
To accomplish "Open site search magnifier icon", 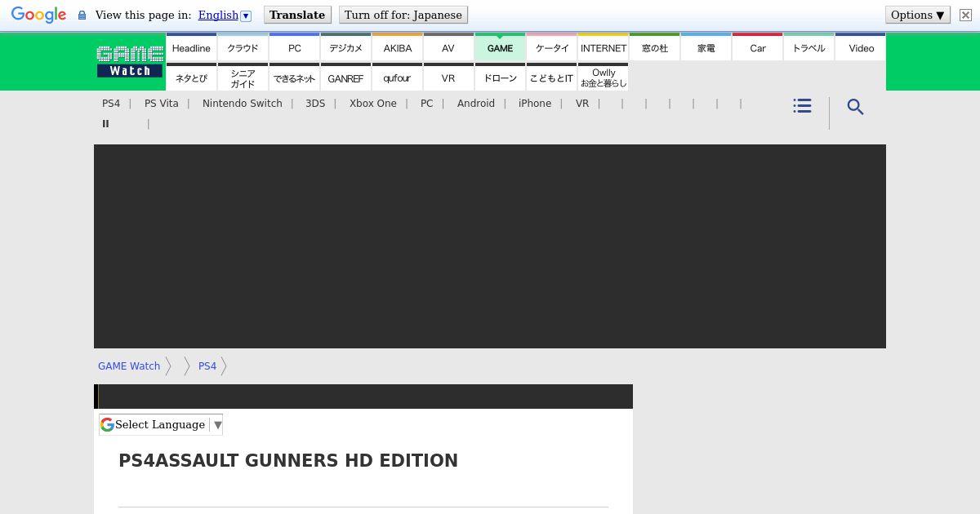I will (x=855, y=107).
